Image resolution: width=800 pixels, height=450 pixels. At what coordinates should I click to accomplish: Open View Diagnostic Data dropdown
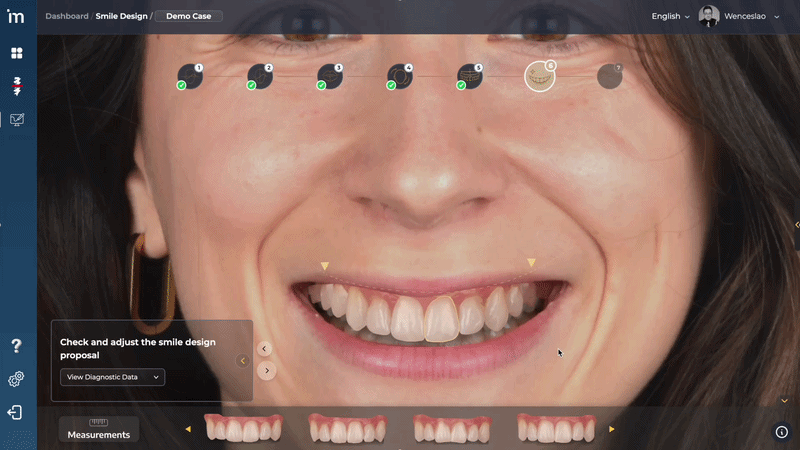(x=112, y=377)
